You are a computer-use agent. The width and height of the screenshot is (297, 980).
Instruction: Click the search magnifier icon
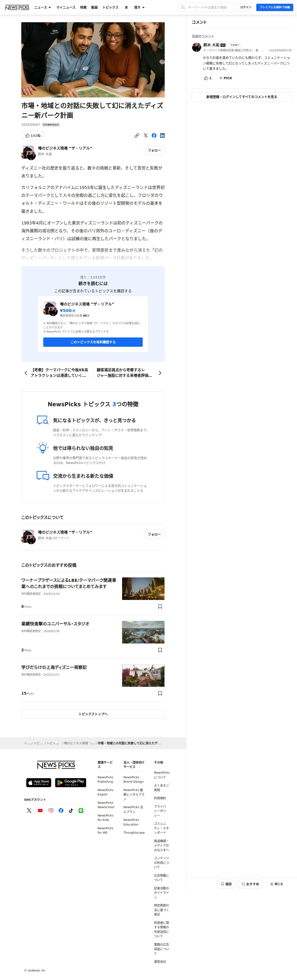183,7
